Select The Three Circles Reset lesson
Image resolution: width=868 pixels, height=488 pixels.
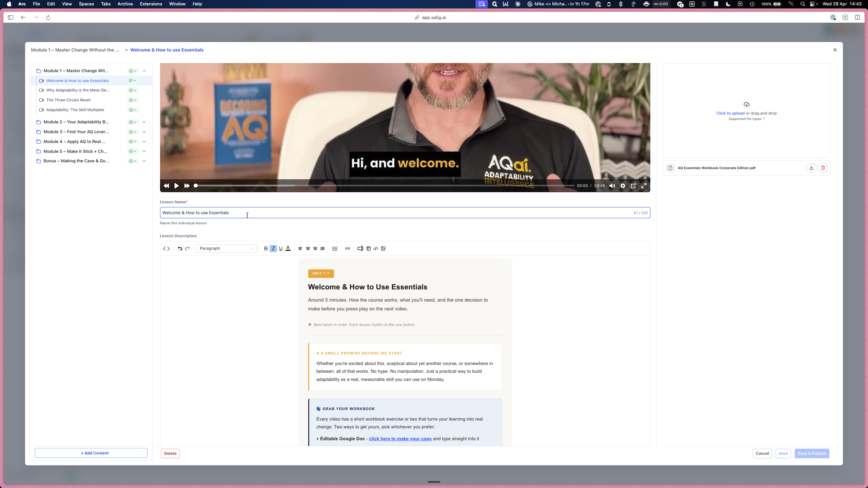pyautogui.click(x=68, y=100)
